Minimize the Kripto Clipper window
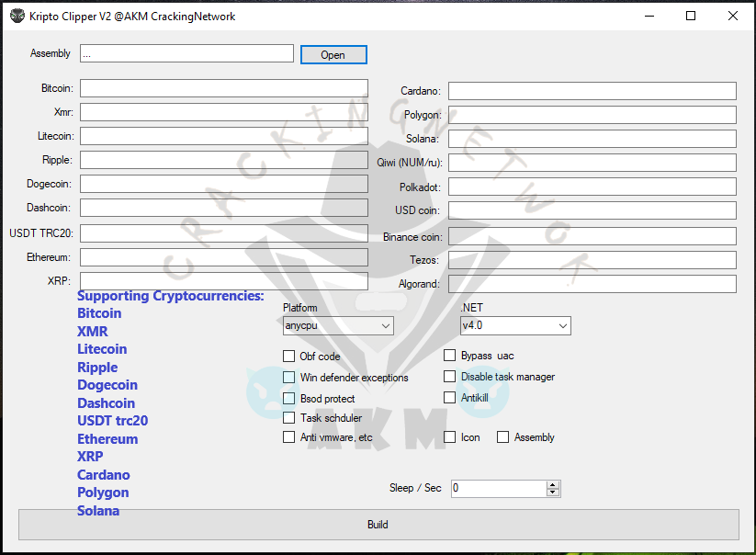The width and height of the screenshot is (756, 555). (x=649, y=17)
